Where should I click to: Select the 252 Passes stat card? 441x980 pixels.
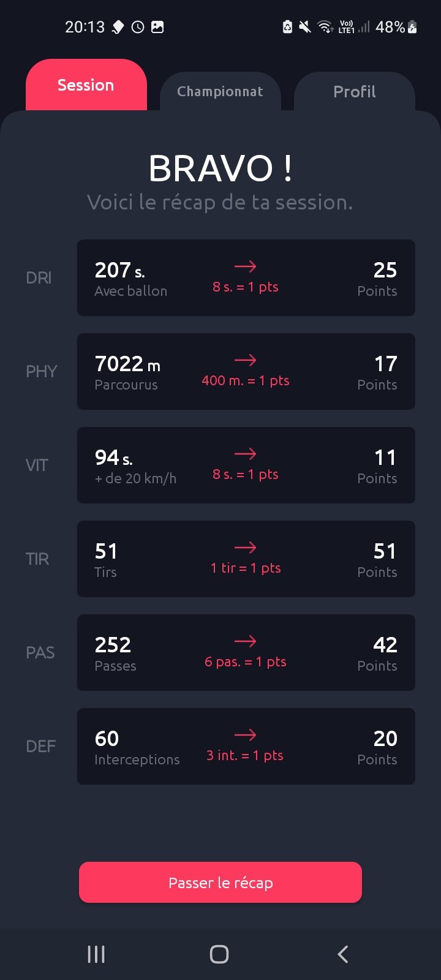tap(246, 652)
